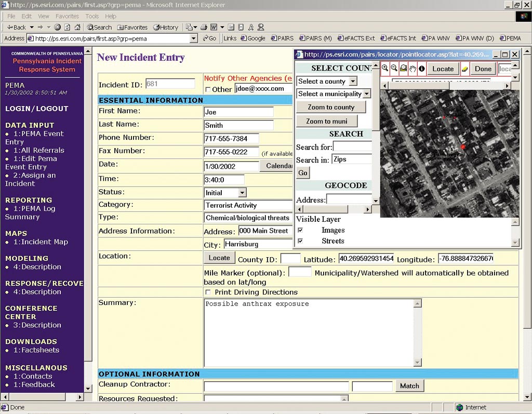532x414 pixels.
Task: Toggle the Images layer checkbox
Action: (300, 230)
